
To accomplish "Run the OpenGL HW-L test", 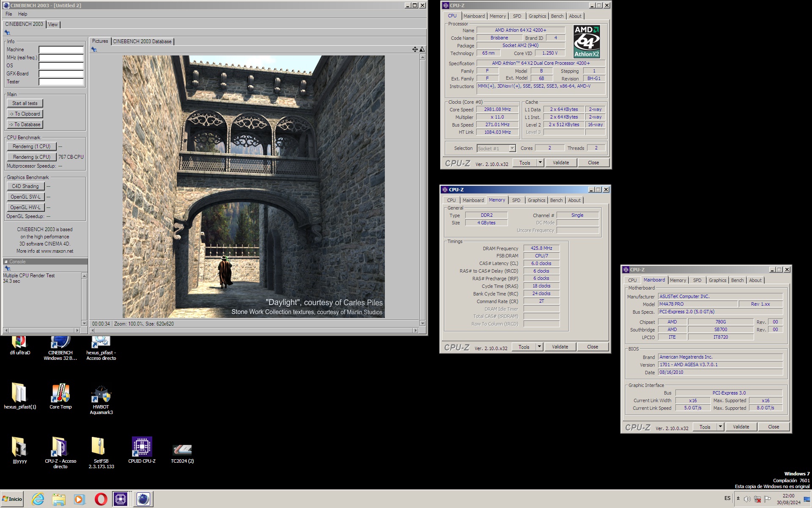I will [x=25, y=207].
